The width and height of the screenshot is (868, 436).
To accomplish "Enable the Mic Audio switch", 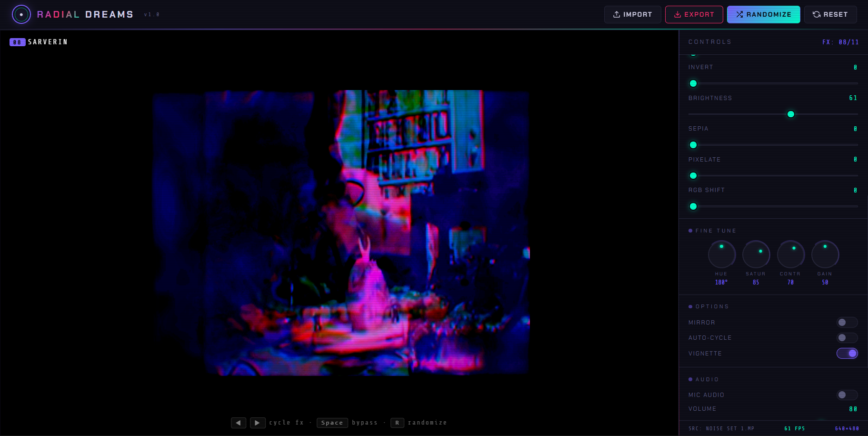I will click(847, 395).
